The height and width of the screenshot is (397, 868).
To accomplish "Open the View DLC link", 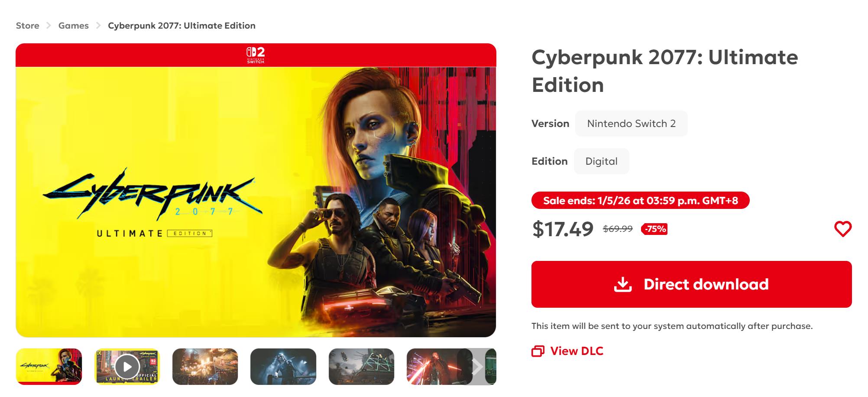I will tap(577, 351).
